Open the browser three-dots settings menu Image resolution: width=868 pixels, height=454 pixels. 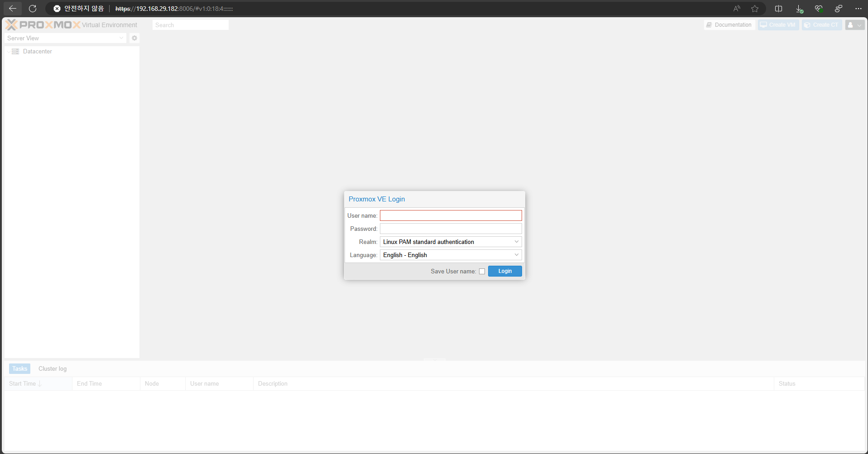pyautogui.click(x=858, y=9)
